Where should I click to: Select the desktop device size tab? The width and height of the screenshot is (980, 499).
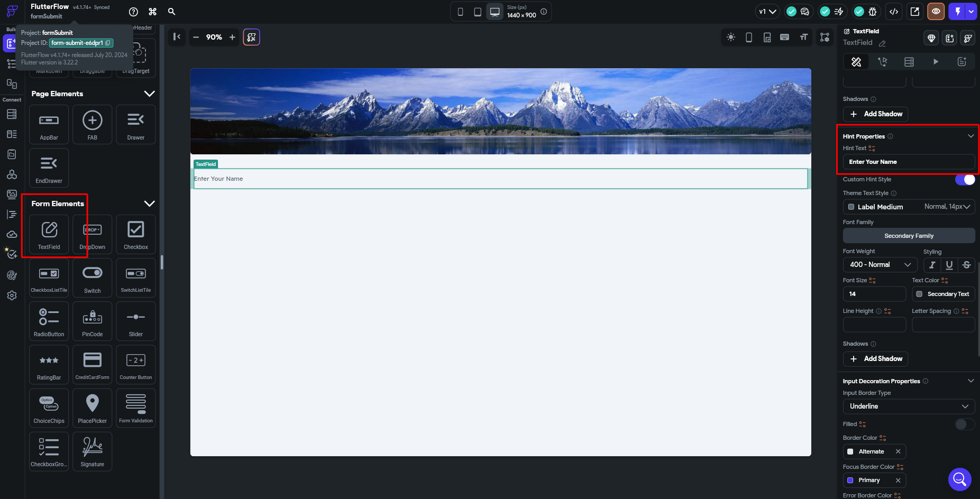pos(494,12)
